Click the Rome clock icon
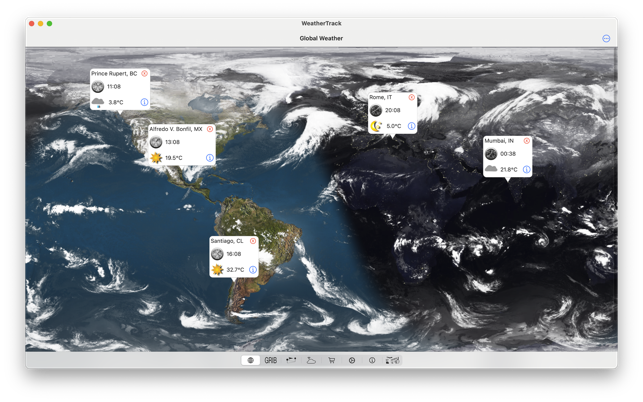643x402 pixels. click(376, 110)
